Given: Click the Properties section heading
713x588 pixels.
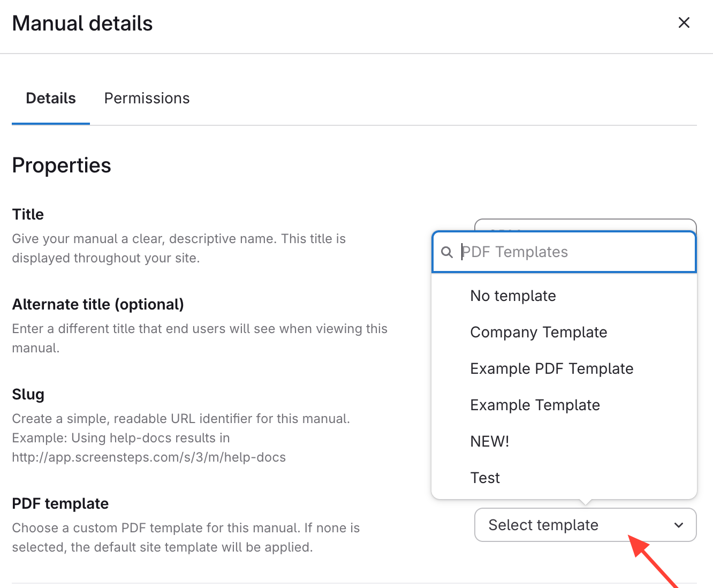Looking at the screenshot, I should (62, 165).
